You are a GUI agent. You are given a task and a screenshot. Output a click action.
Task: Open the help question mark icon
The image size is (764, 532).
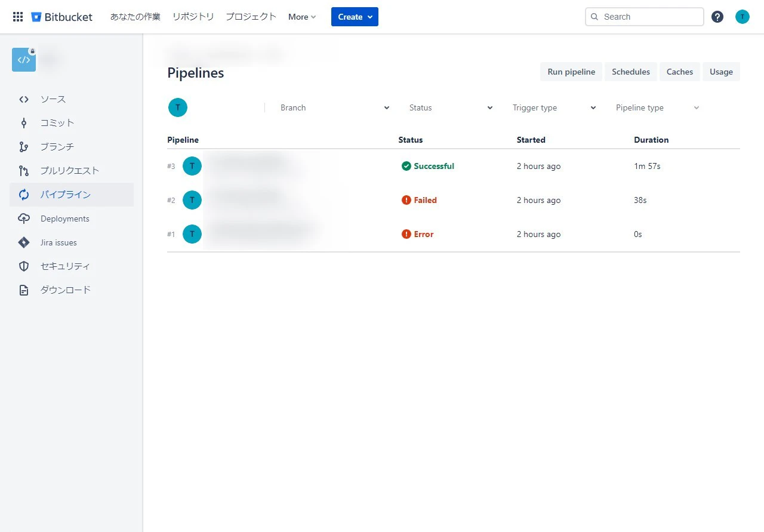tap(717, 17)
